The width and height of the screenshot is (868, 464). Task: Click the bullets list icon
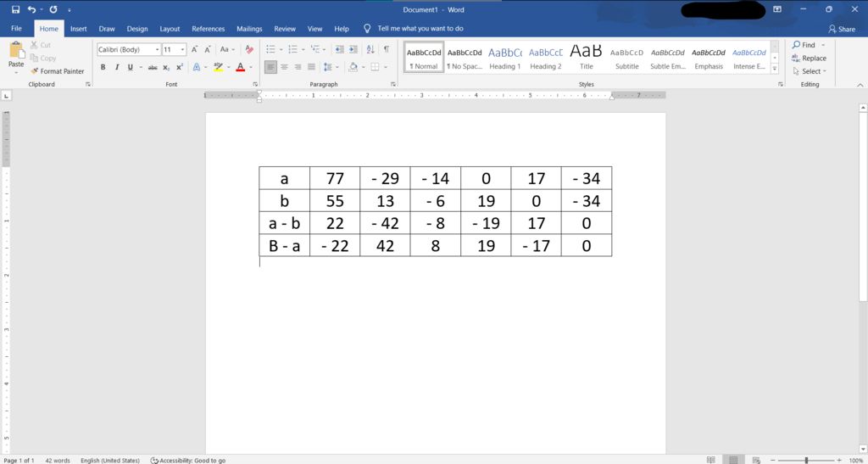(270, 49)
